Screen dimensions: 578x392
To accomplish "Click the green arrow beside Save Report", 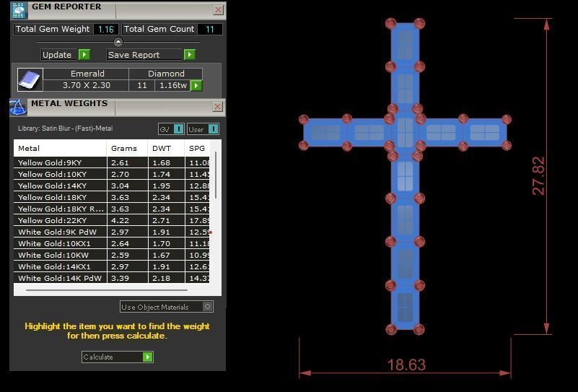I will click(x=189, y=55).
